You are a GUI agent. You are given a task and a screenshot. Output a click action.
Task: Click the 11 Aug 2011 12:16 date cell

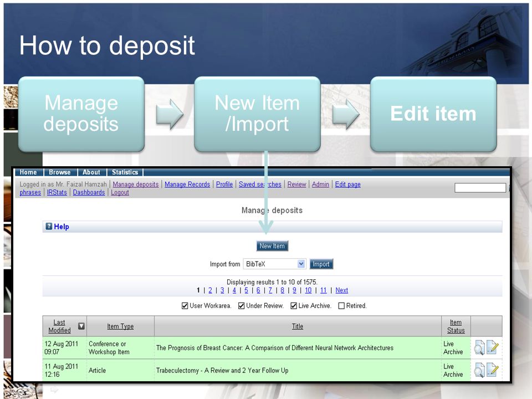(x=64, y=370)
